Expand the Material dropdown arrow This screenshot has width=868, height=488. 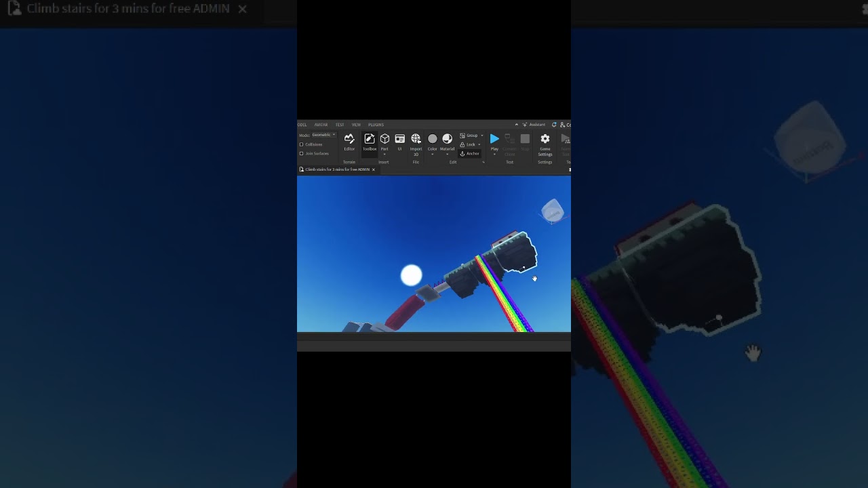tap(448, 155)
